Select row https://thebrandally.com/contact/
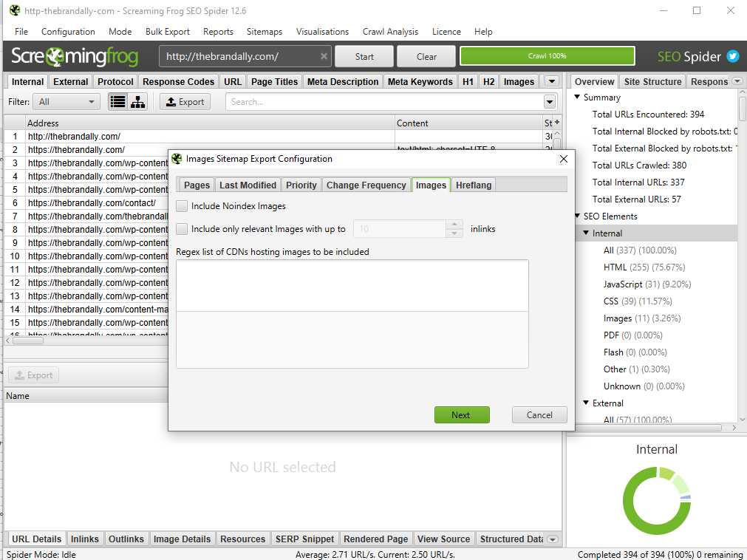This screenshot has height=560, width=747. (92, 203)
